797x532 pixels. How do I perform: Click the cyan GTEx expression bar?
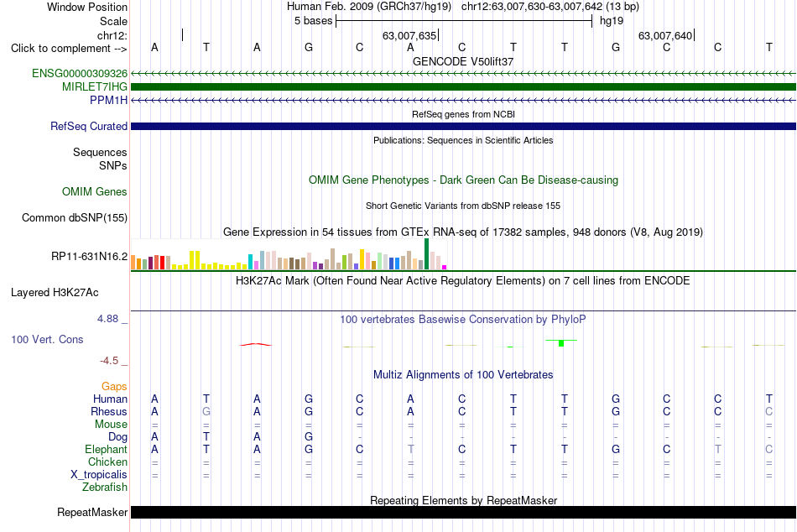pos(251,262)
